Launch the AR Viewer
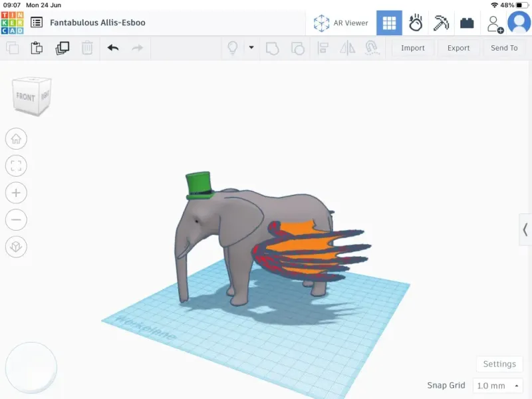This screenshot has width=532, height=399. [340, 23]
